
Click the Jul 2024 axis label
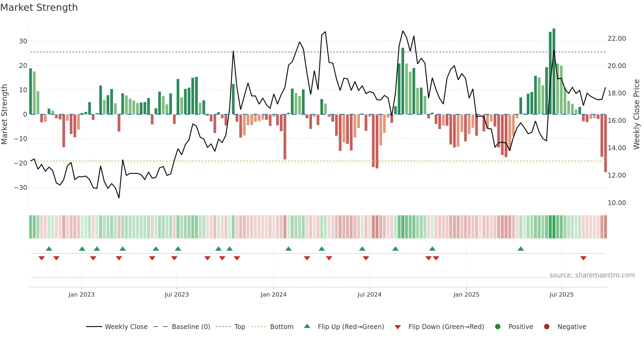tap(369, 294)
